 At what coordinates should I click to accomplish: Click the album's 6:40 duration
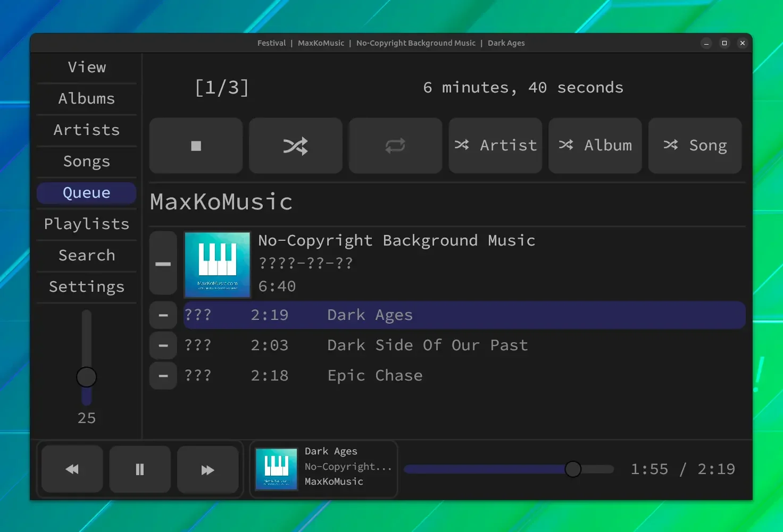pyautogui.click(x=277, y=286)
